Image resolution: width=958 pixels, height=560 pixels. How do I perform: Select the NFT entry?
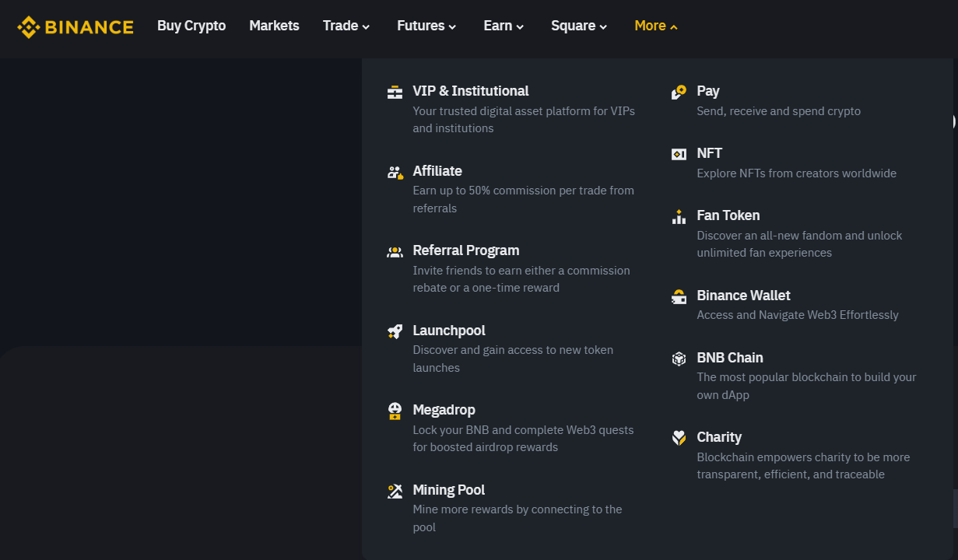[796, 163]
